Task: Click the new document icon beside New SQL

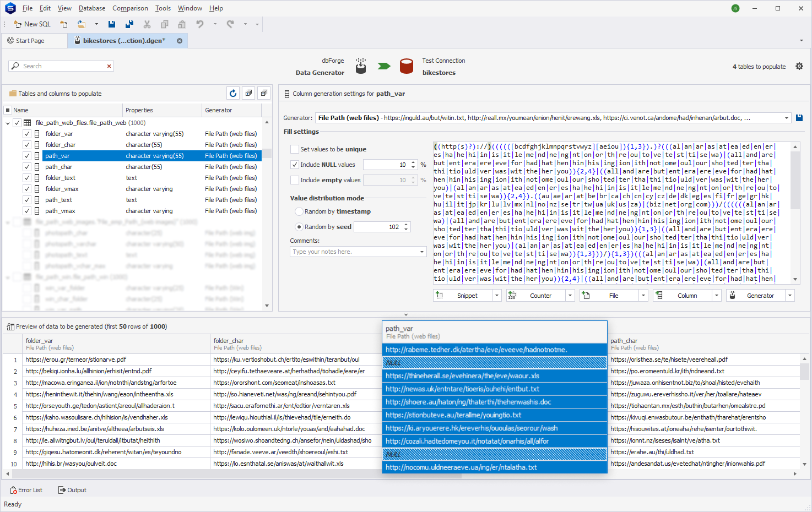Action: (x=64, y=24)
